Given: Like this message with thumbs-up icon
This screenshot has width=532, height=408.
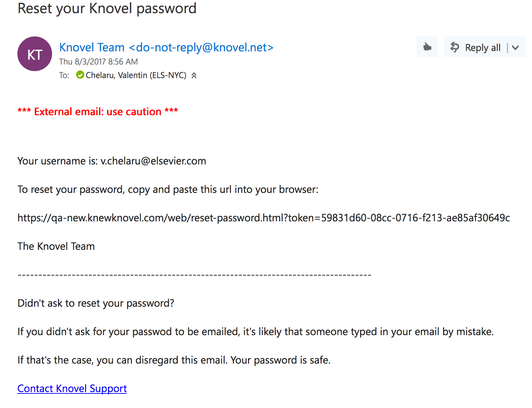Looking at the screenshot, I should point(427,47).
